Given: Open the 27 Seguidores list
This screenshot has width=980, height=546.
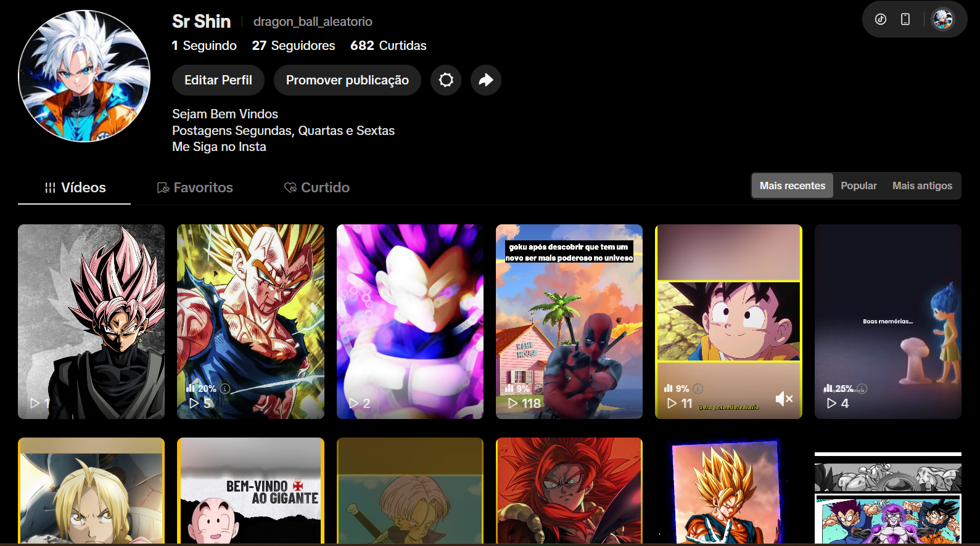Looking at the screenshot, I should coord(294,46).
